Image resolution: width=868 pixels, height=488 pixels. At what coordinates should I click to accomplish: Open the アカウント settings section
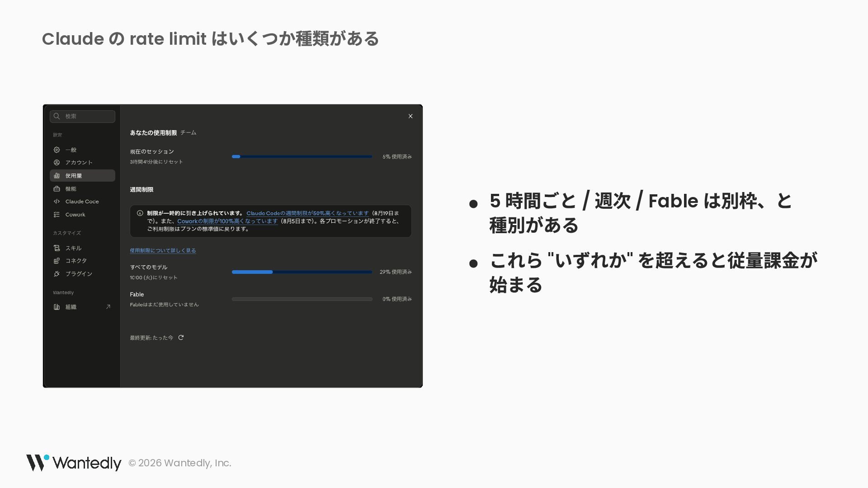coord(82,163)
